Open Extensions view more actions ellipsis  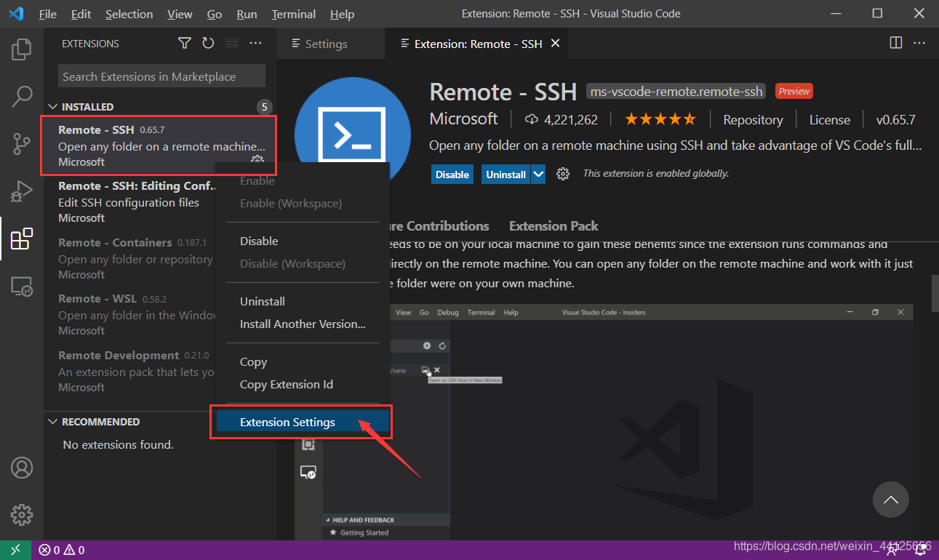coord(255,44)
